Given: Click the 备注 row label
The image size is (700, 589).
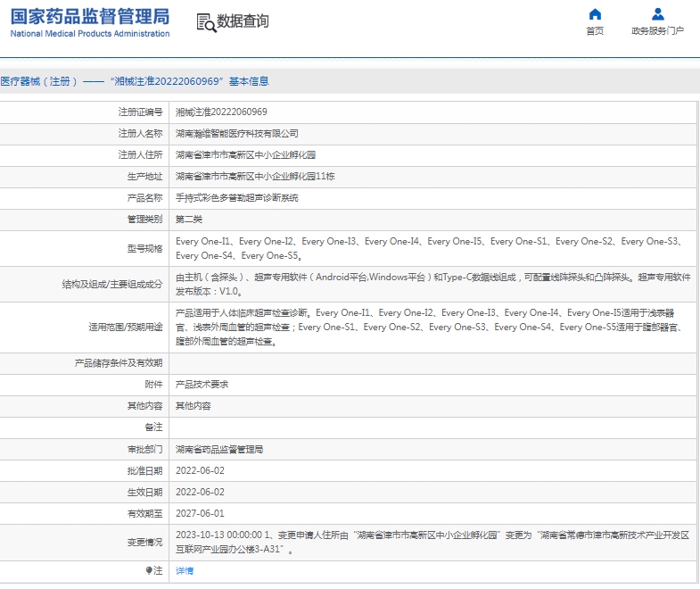Looking at the screenshot, I should point(153,427).
